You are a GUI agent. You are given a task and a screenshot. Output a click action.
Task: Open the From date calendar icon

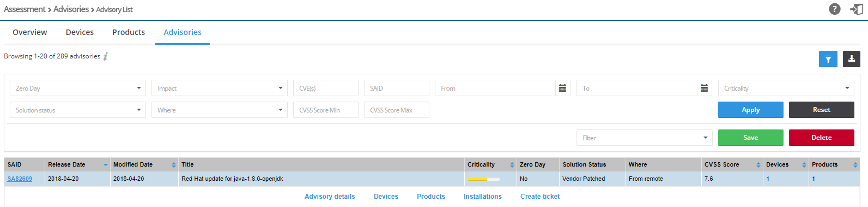coord(563,88)
